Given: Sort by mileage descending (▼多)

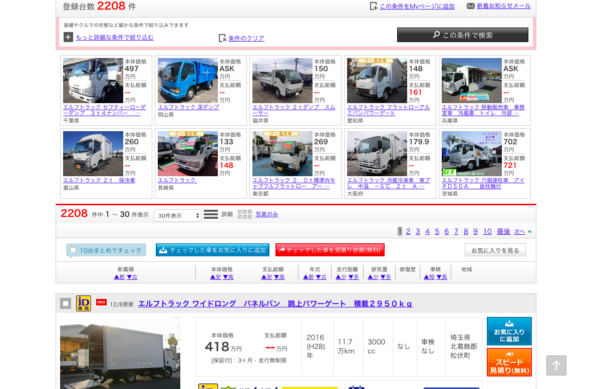Looking at the screenshot, I should (354, 277).
